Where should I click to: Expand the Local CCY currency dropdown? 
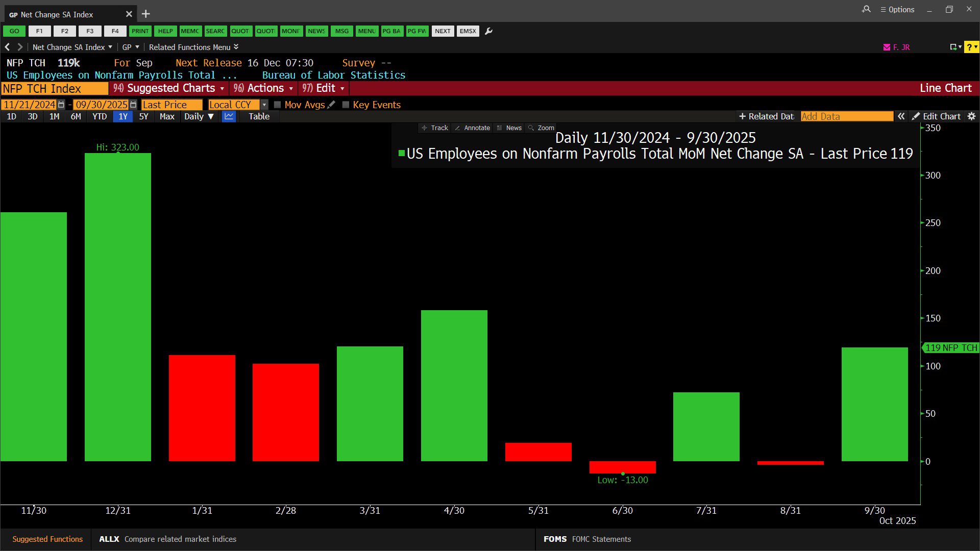click(264, 105)
